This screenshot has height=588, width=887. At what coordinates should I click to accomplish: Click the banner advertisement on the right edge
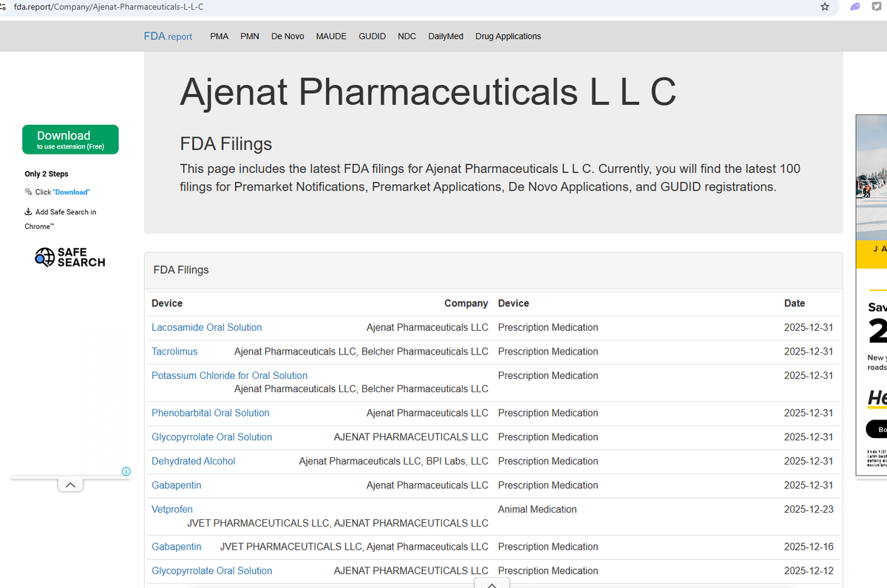(871, 295)
